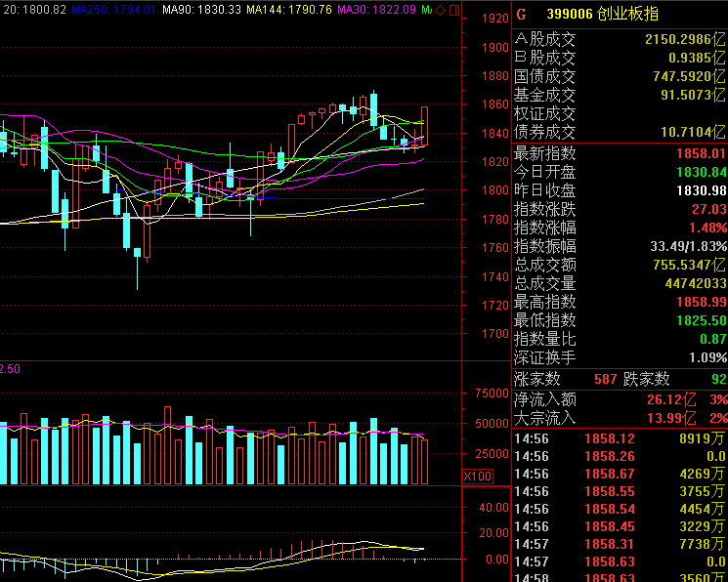Viewport: 728px width, 582px height.
Task: Open the 净流入额 net inflow row
Action: pos(620,399)
